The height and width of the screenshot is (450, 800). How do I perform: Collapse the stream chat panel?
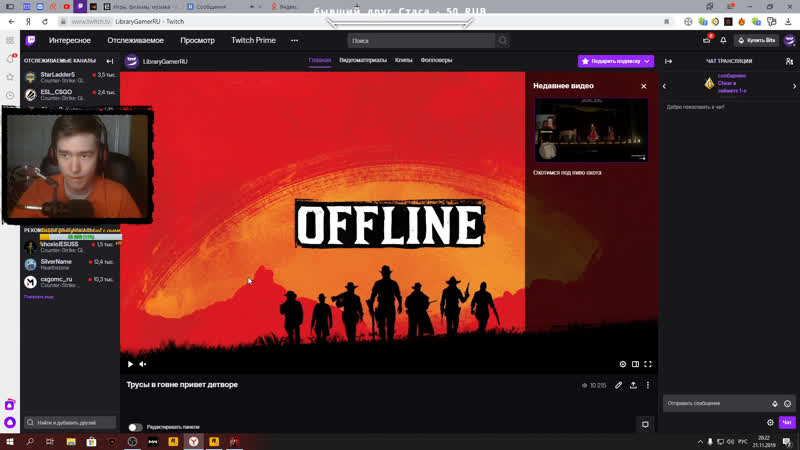tap(668, 61)
